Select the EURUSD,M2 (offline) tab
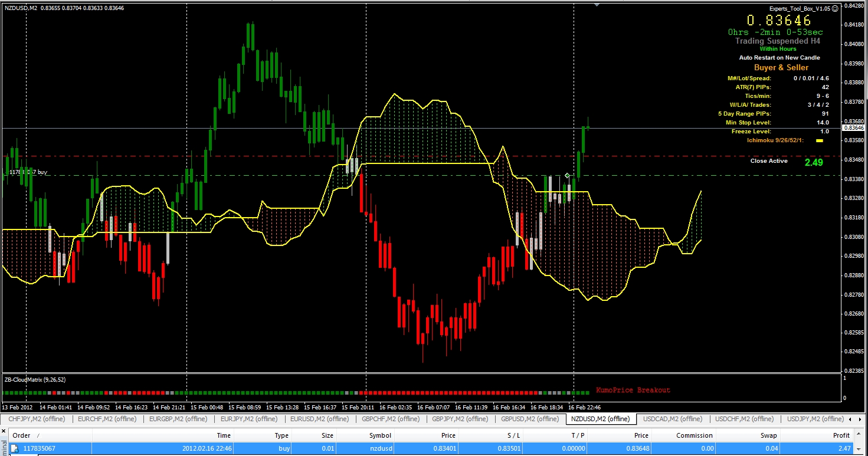The image size is (868, 456). 320,419
